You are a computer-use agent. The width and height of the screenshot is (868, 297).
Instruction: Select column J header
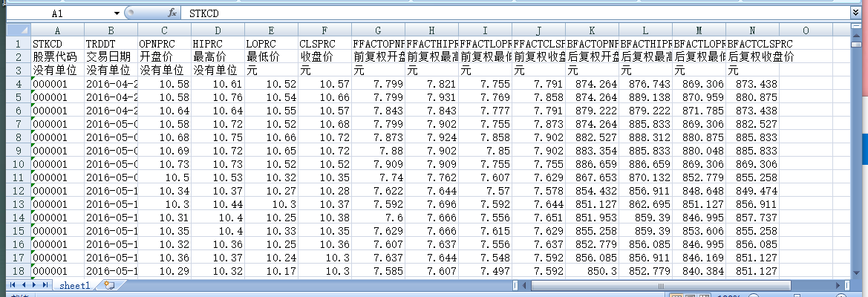(x=538, y=30)
